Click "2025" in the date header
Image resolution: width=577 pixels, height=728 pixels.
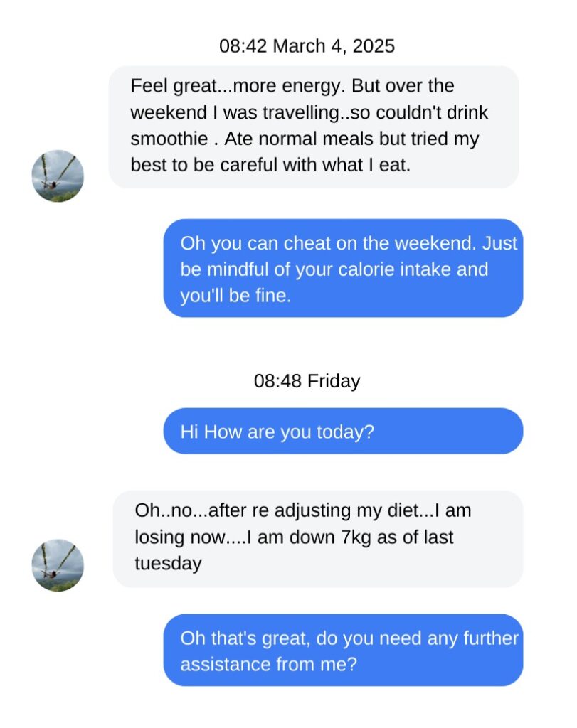click(373, 46)
